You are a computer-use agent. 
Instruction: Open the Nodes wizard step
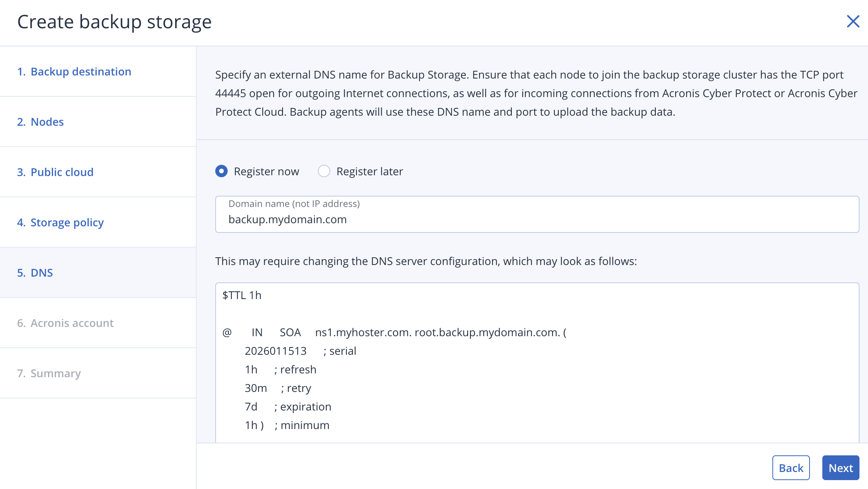pos(47,122)
